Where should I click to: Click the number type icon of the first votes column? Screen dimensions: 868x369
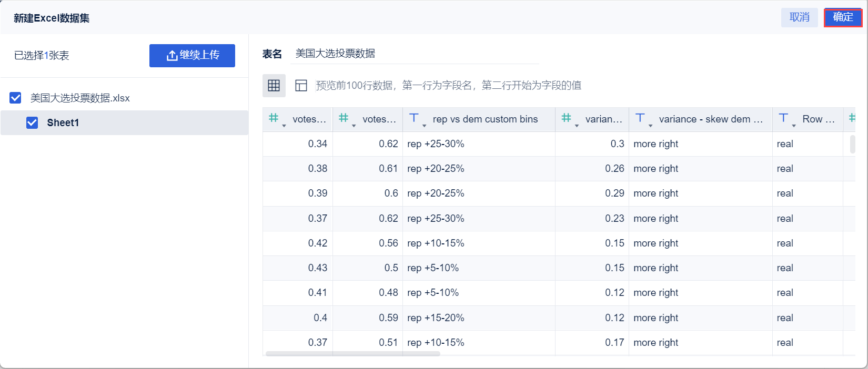(274, 118)
